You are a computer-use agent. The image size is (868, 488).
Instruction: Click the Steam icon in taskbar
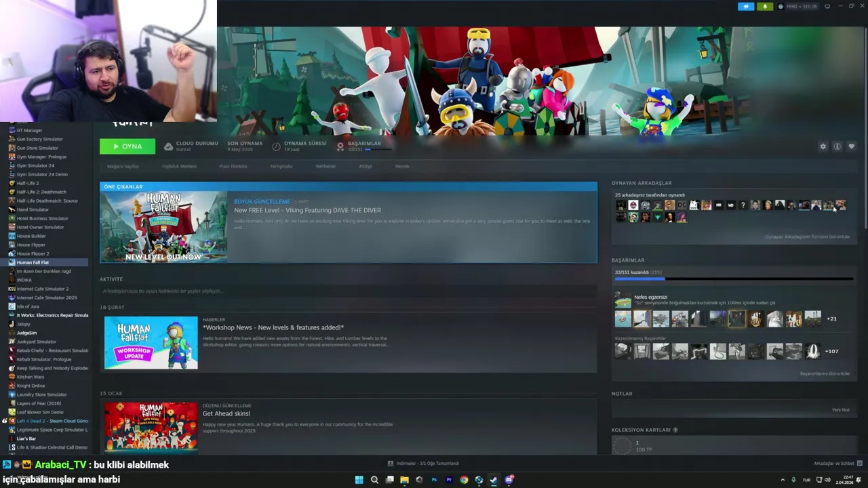click(494, 480)
